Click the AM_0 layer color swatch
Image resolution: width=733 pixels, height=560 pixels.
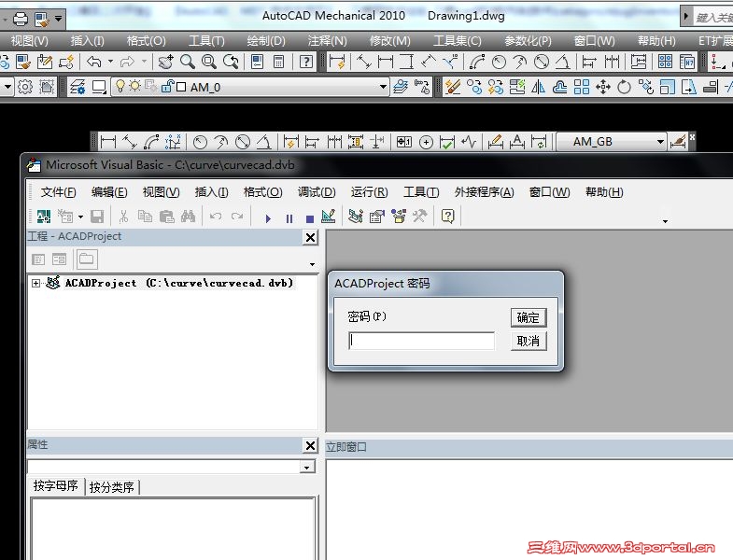pos(181,87)
